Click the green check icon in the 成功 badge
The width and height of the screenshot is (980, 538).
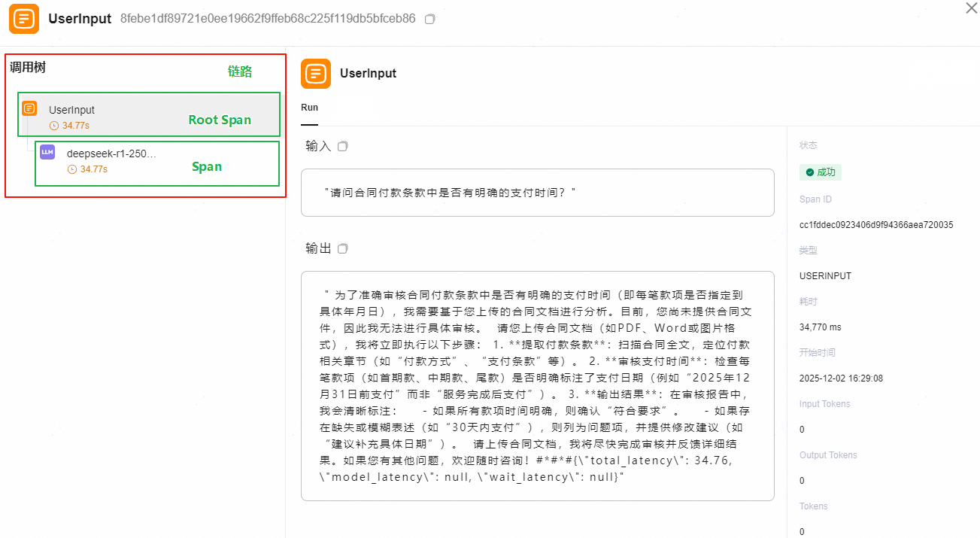click(810, 172)
